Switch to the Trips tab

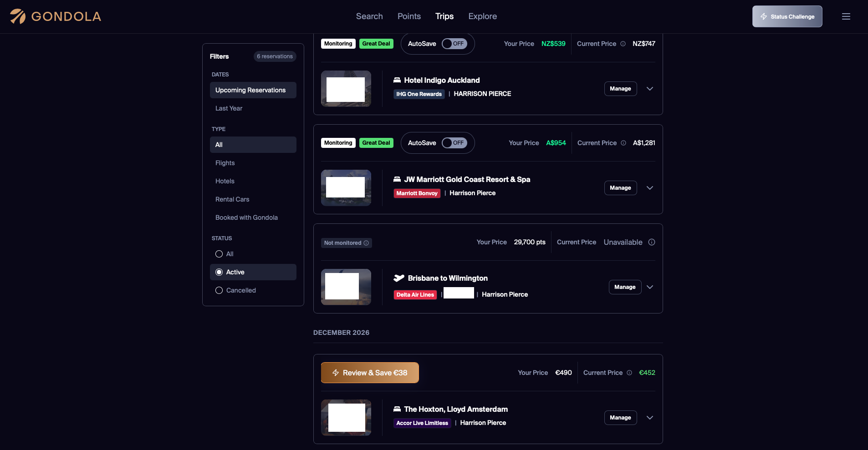coord(444,16)
